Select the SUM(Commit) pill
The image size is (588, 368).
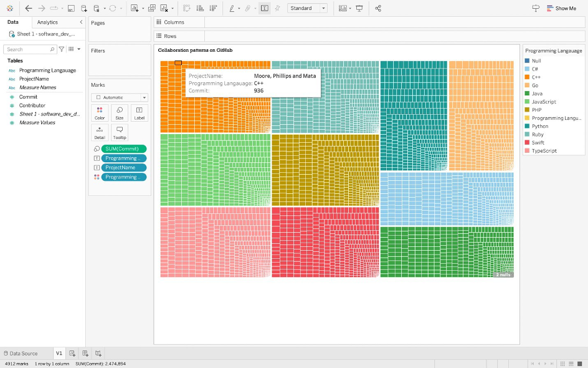[124, 148]
